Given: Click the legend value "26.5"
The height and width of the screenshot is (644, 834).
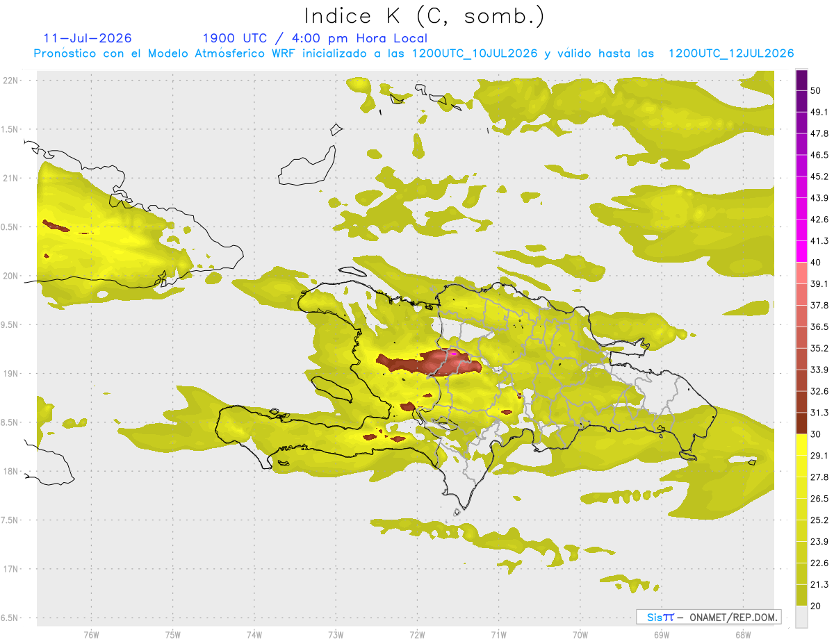Looking at the screenshot, I should click(x=820, y=498).
